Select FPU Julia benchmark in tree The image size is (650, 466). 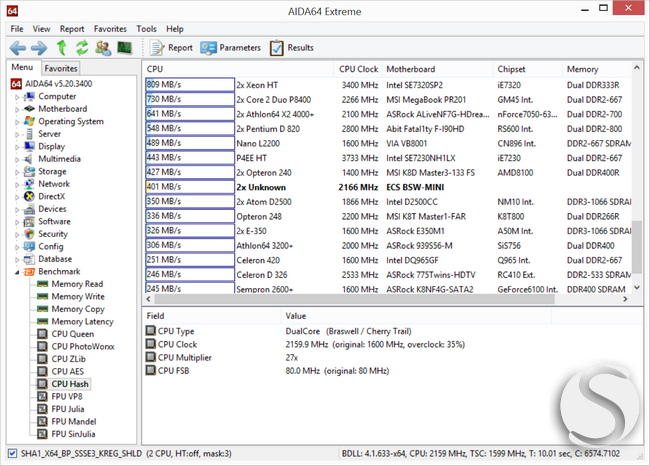pyautogui.click(x=68, y=409)
